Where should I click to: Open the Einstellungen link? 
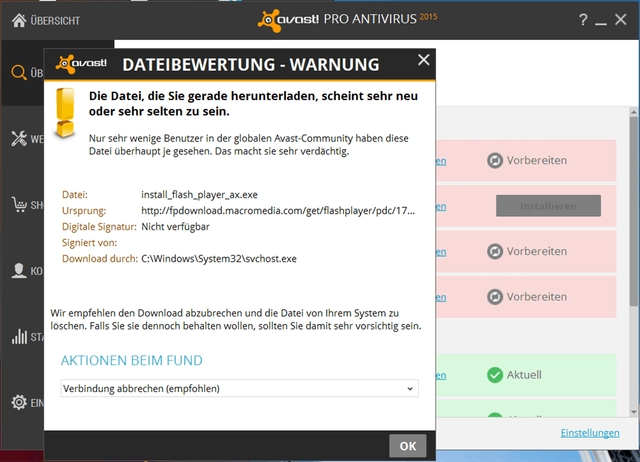(x=590, y=433)
